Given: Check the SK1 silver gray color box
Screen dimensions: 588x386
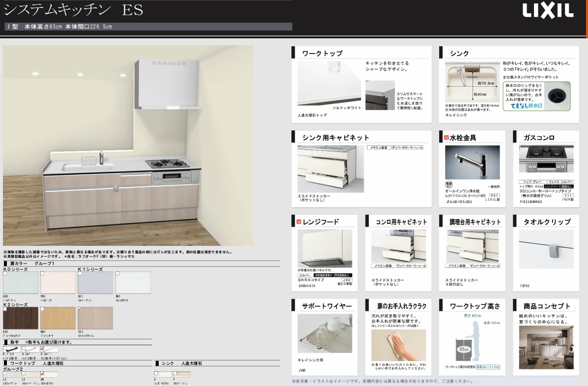Looking at the screenshot, I should click(x=80, y=274).
